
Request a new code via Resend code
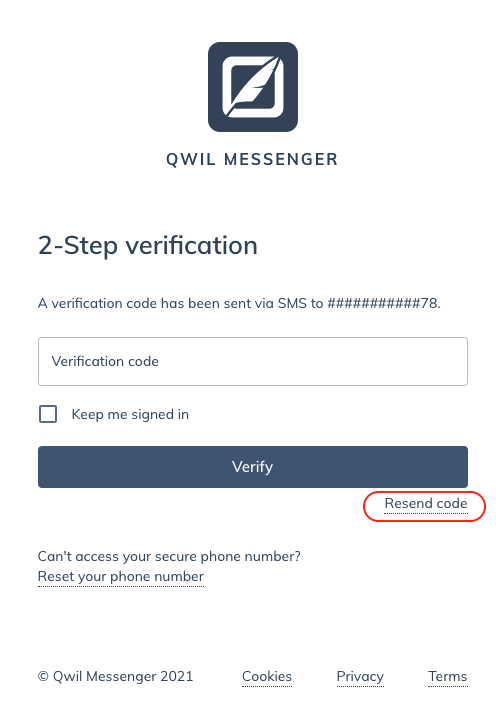pyautogui.click(x=426, y=504)
